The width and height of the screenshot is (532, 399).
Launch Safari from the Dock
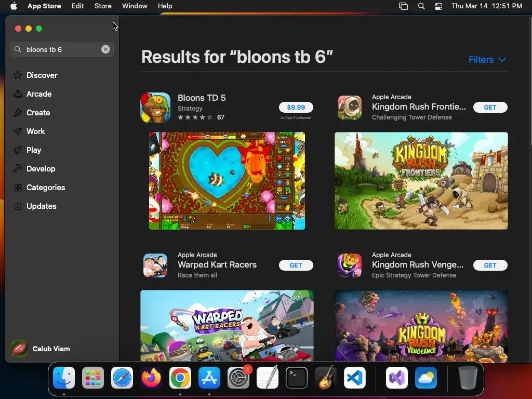point(122,378)
